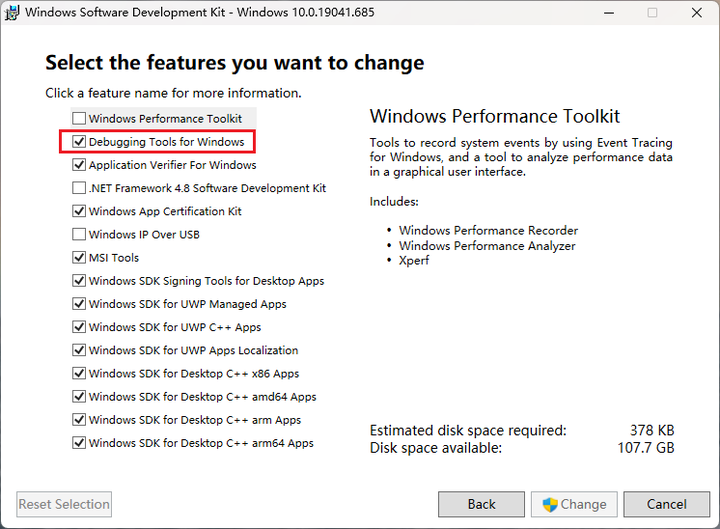The width and height of the screenshot is (720, 529).
Task: Toggle Windows SDK Signing Tools for Desktop Apps
Action: coord(79,281)
